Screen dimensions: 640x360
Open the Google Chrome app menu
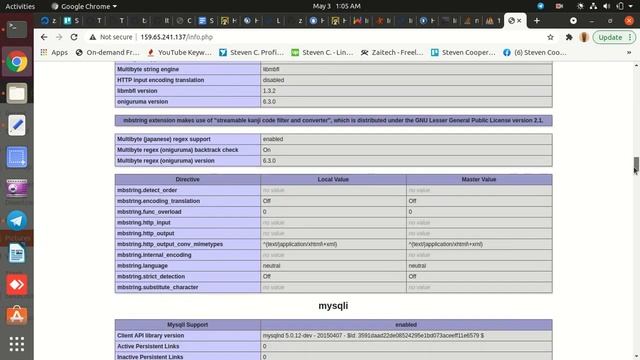pos(84,6)
